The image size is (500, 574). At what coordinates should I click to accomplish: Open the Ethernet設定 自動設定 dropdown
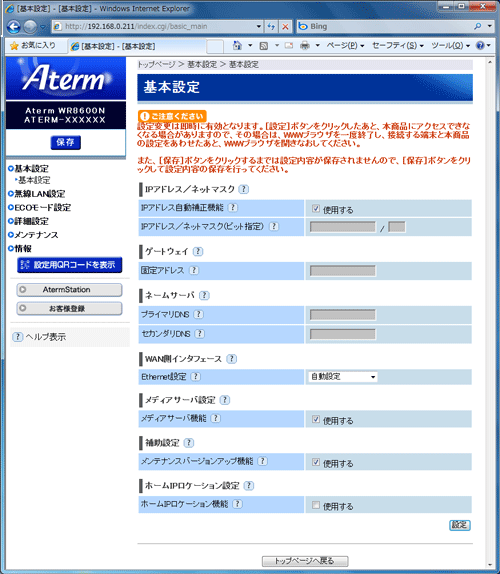pyautogui.click(x=343, y=377)
